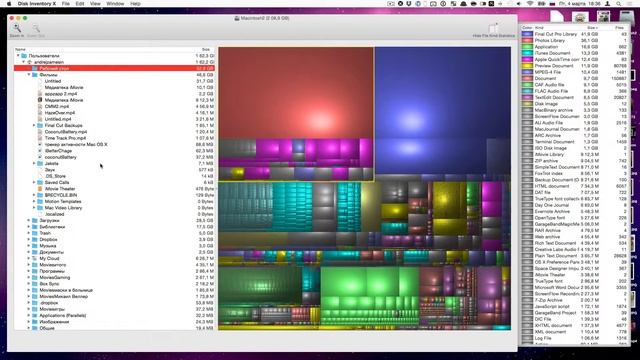Open the File menu

tap(65, 4)
